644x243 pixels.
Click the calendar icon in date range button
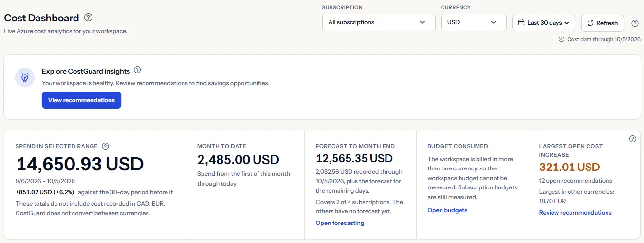(521, 23)
